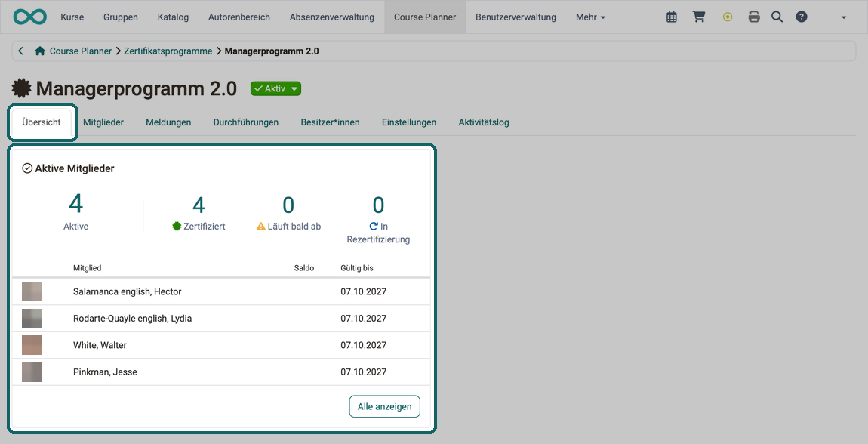Follow the Zertifikatsprogramme breadcrumb link
The height and width of the screenshot is (444, 868).
[x=168, y=51]
